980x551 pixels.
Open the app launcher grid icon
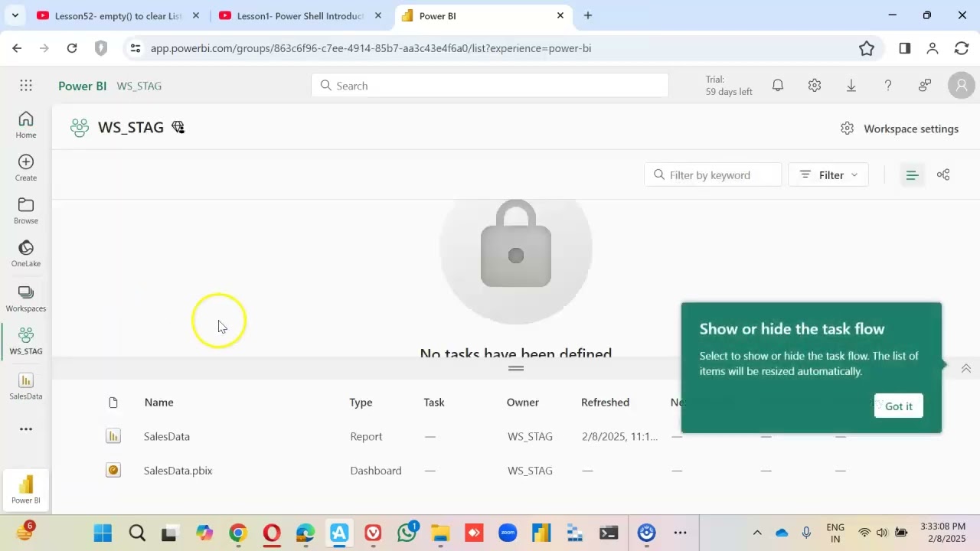(x=26, y=86)
